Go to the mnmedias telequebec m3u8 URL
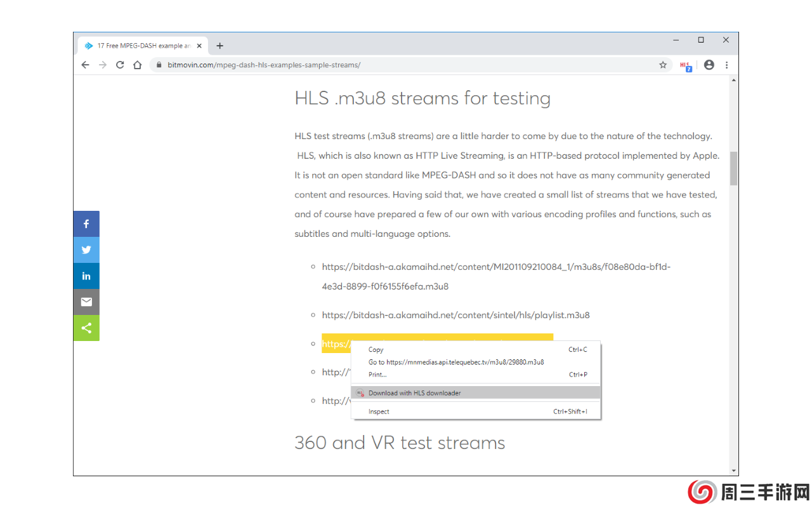 pos(455,362)
